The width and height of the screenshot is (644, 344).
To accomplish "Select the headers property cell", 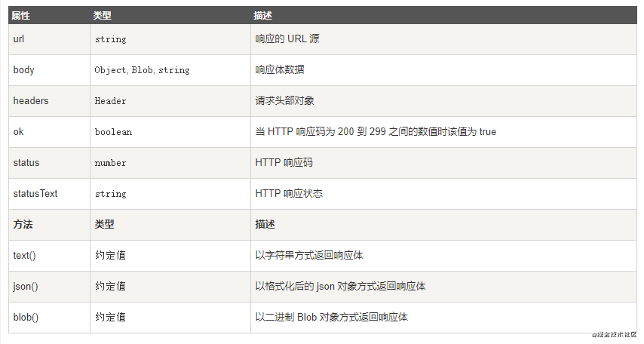I will [x=31, y=100].
